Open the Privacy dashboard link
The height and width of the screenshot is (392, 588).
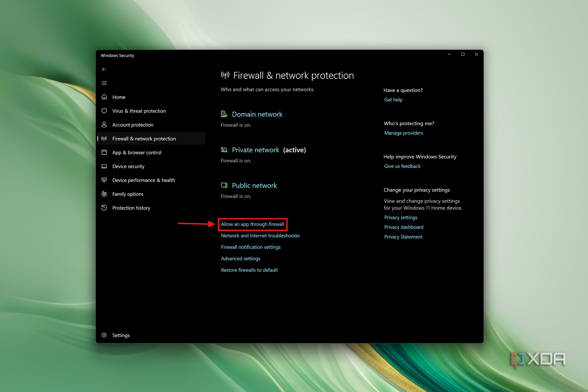(x=404, y=227)
